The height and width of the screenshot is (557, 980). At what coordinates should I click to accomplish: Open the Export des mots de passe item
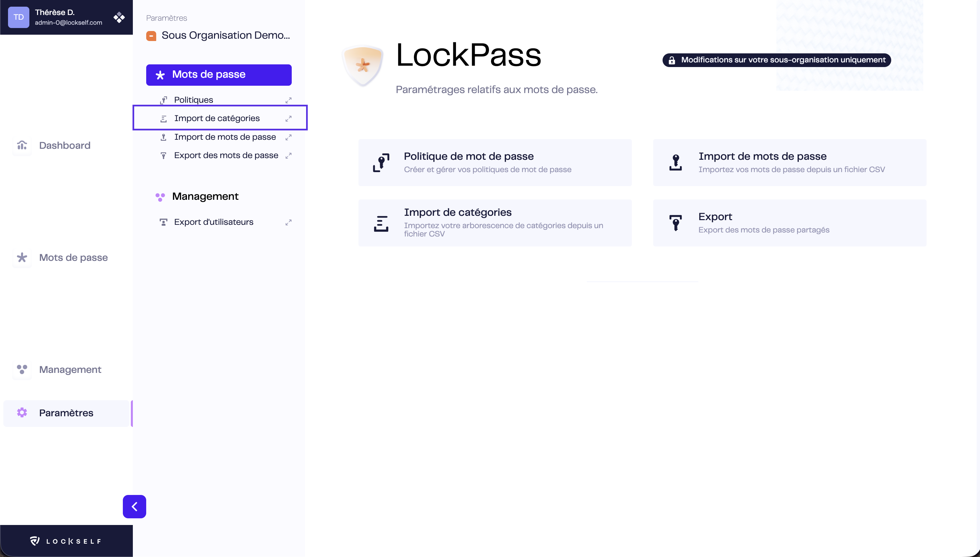pos(226,155)
